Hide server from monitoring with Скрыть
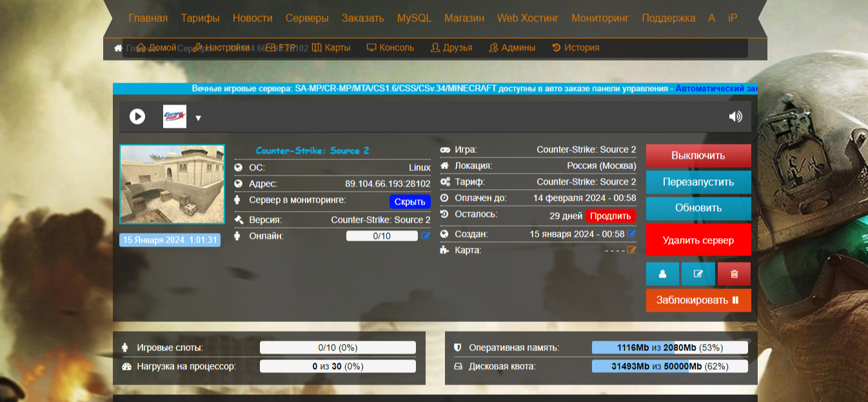This screenshot has width=868, height=402. [x=409, y=202]
